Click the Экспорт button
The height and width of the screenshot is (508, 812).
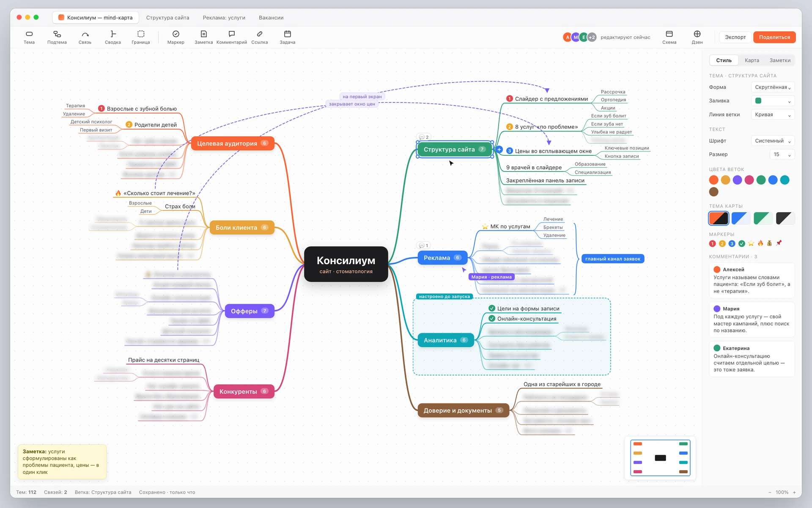(735, 37)
